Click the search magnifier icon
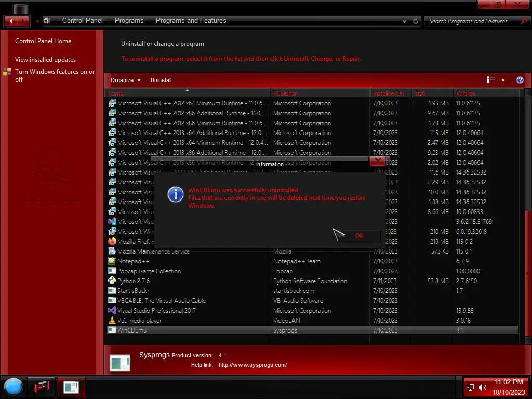This screenshot has width=532, height=399. 524,21
